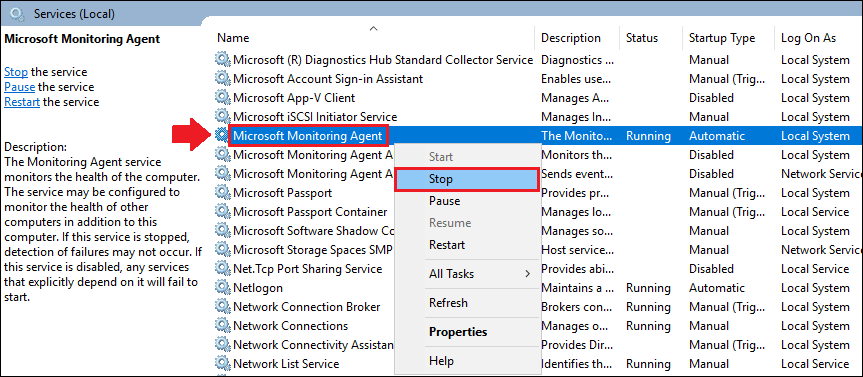
Task: Click gear icon for Network Connectivity Assistant
Action: click(x=222, y=345)
